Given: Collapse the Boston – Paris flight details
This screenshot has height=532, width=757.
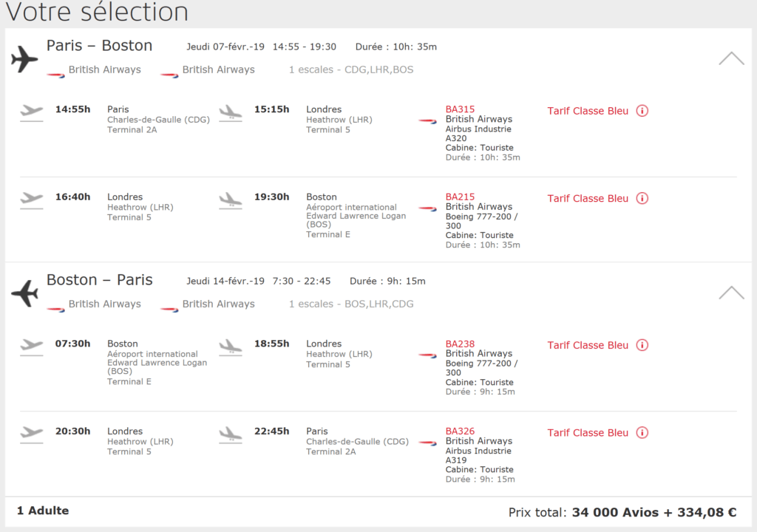Looking at the screenshot, I should (x=731, y=293).
